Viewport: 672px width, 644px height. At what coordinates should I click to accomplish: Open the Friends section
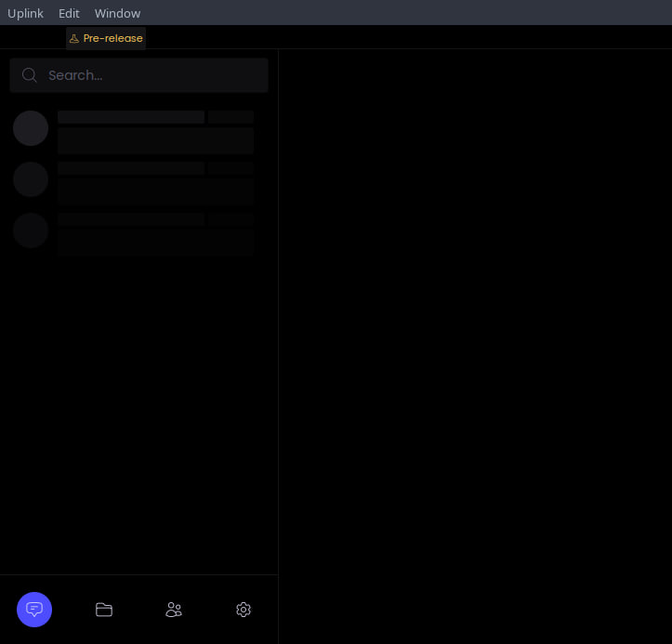tap(174, 610)
